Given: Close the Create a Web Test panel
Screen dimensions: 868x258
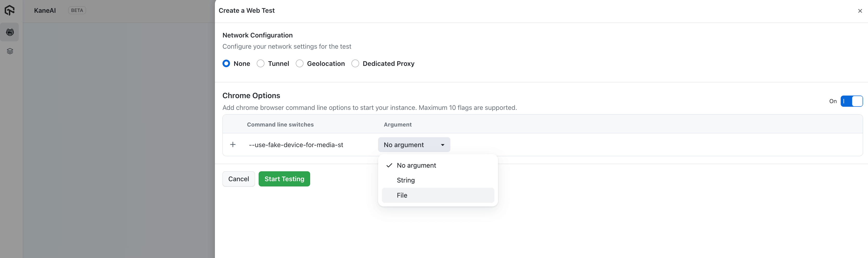Looking at the screenshot, I should pyautogui.click(x=860, y=11).
